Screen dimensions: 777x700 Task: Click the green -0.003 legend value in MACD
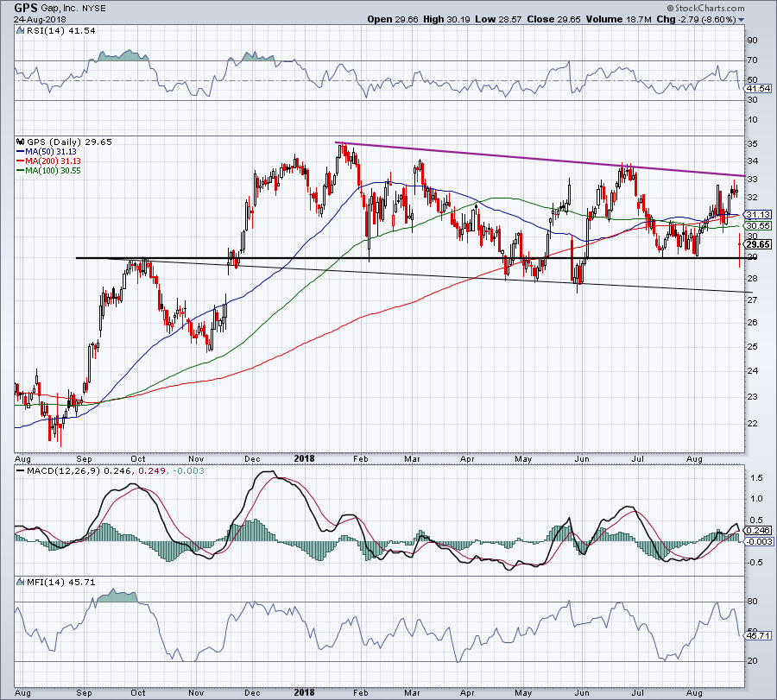coord(188,470)
